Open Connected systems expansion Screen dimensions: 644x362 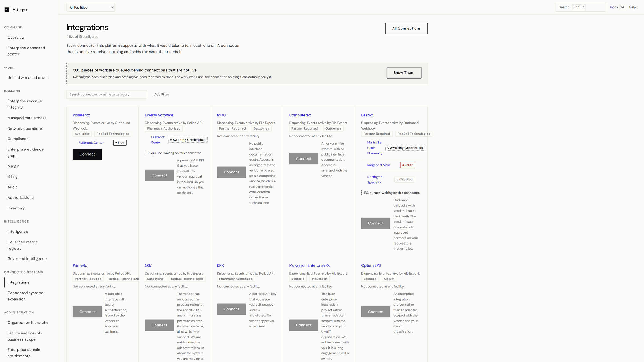[25, 296]
